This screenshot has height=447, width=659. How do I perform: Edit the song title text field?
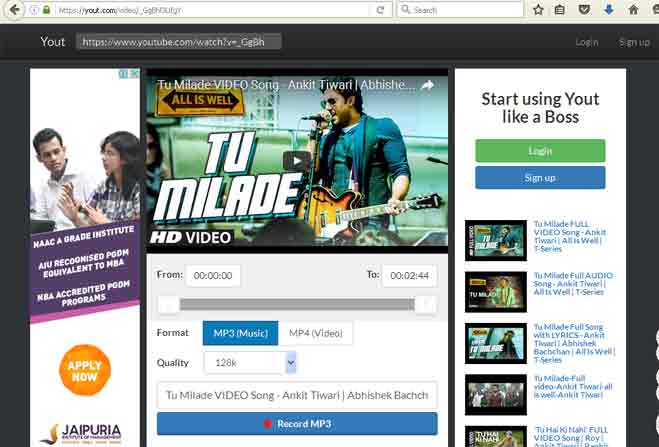297,395
